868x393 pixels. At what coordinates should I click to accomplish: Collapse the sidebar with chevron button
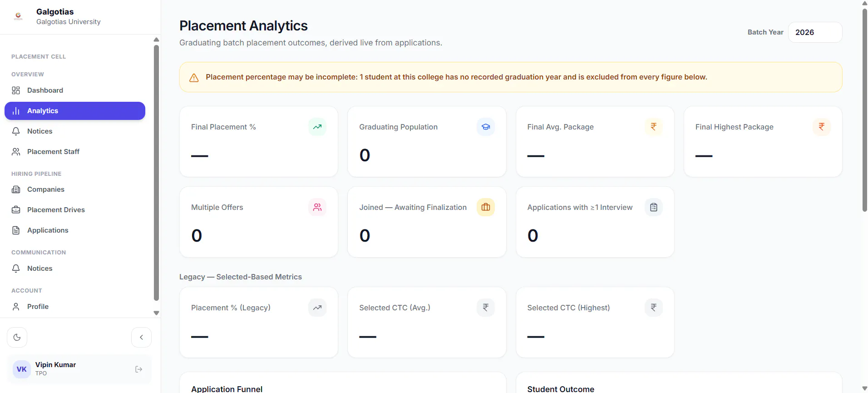[141, 337]
